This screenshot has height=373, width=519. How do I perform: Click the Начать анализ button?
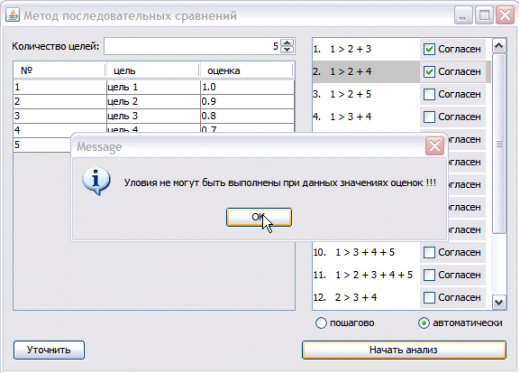tap(404, 350)
